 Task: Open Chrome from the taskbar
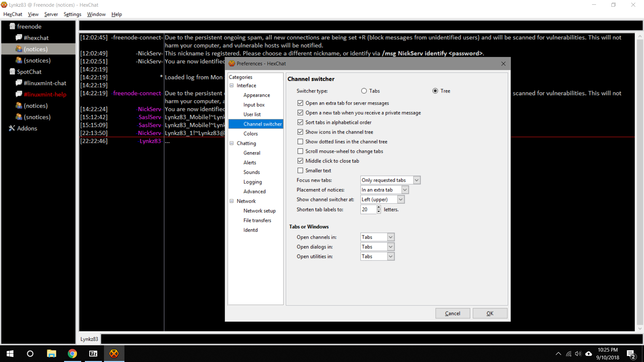72,354
